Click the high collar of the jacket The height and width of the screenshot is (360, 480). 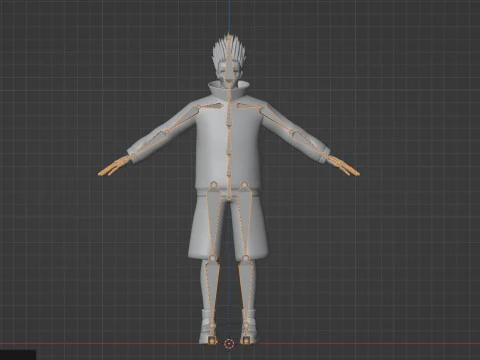[x=229, y=89]
